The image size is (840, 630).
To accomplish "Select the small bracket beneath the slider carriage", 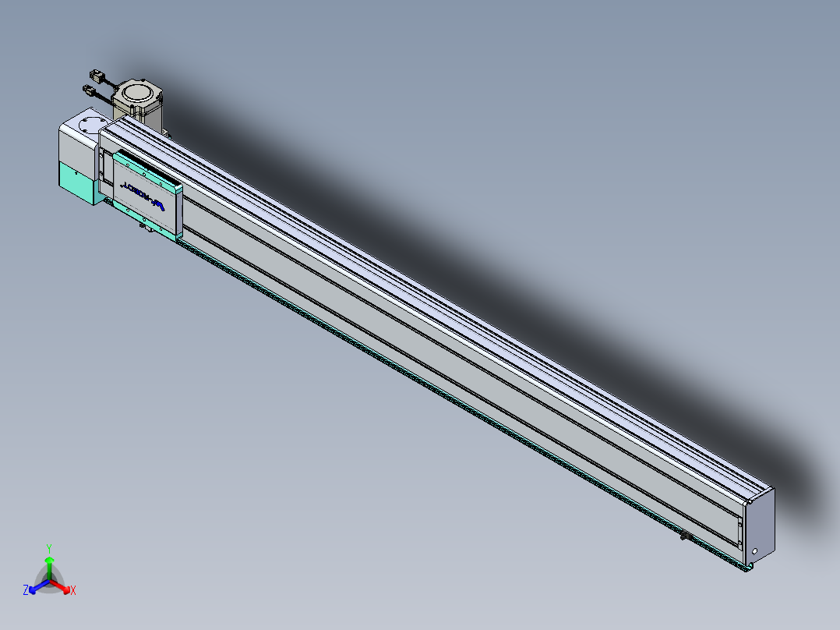I will [x=145, y=228].
